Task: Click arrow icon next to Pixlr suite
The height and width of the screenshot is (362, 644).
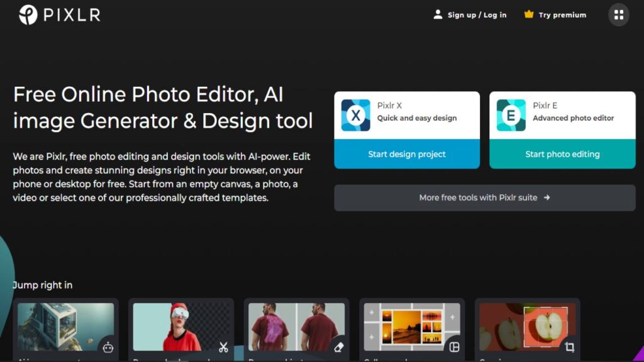Action: pyautogui.click(x=547, y=197)
